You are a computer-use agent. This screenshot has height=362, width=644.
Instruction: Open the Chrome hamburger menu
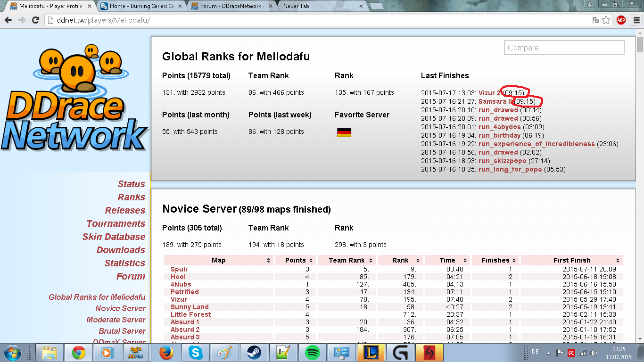click(x=635, y=20)
